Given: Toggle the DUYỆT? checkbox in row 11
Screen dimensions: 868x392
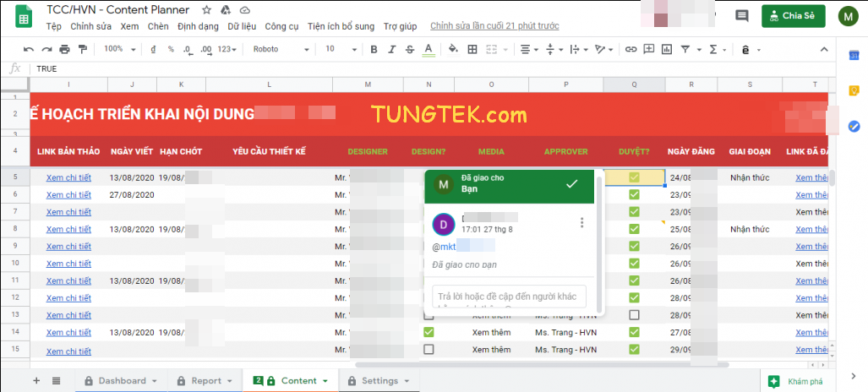Looking at the screenshot, I should [x=634, y=280].
